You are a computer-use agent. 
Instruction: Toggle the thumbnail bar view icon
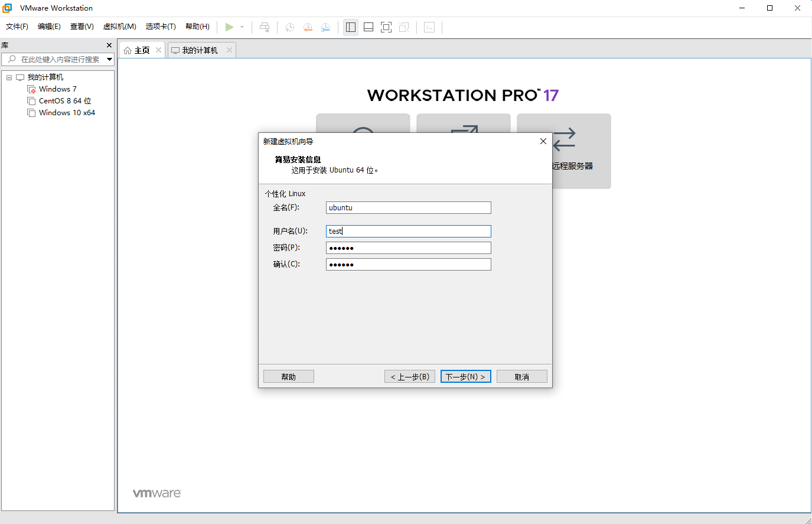pos(369,27)
